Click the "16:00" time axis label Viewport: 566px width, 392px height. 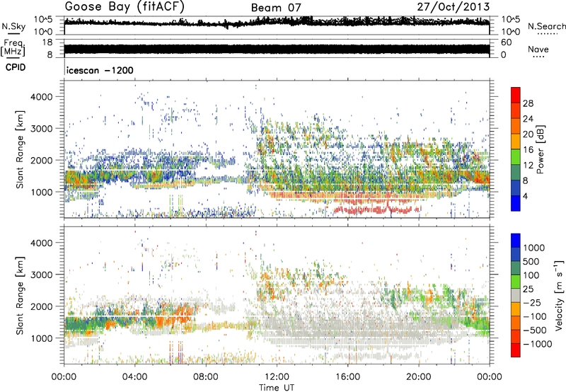[347, 377]
